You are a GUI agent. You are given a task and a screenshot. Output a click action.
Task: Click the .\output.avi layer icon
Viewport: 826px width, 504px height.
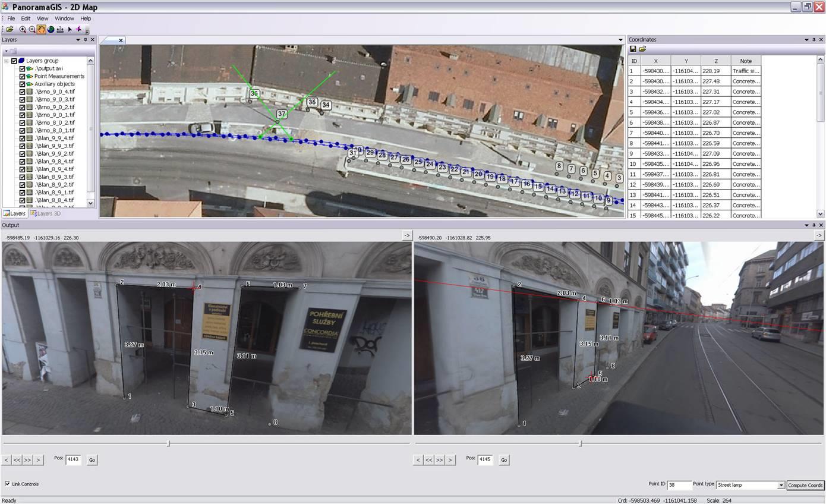30,68
